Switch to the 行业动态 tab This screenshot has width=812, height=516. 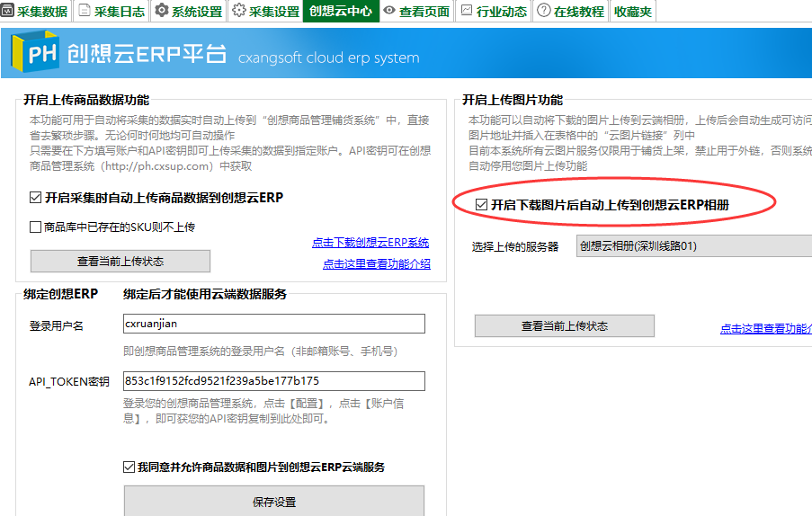click(494, 11)
